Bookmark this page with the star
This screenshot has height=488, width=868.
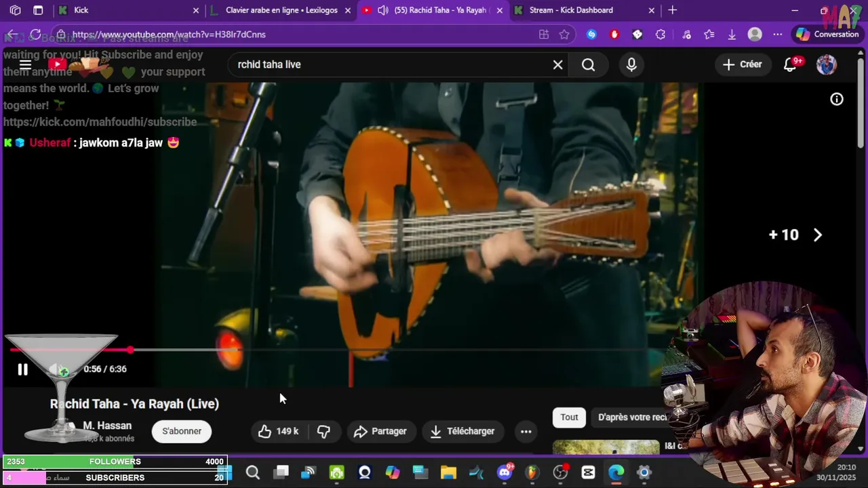point(564,35)
